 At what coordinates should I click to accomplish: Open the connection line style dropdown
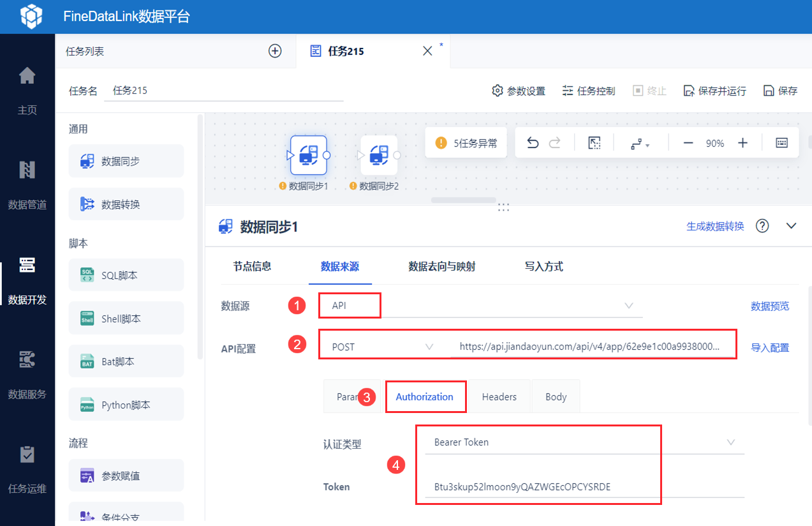[640, 144]
